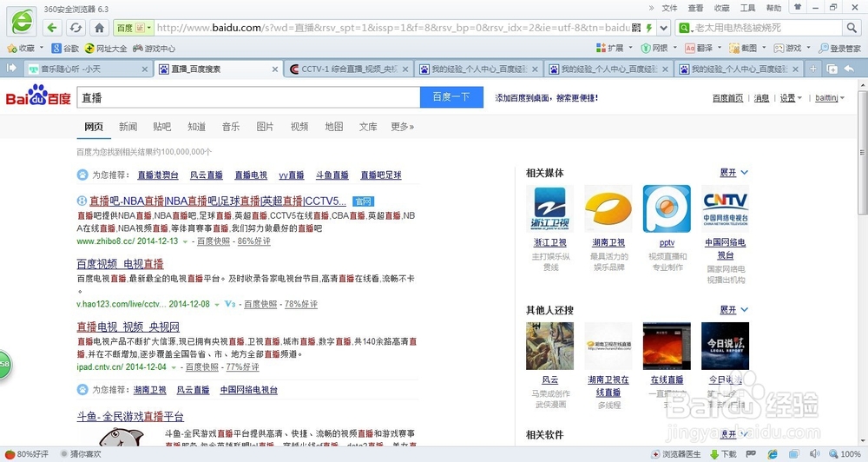
Task: Click the speaker sound icon in status bar
Action: 814,454
